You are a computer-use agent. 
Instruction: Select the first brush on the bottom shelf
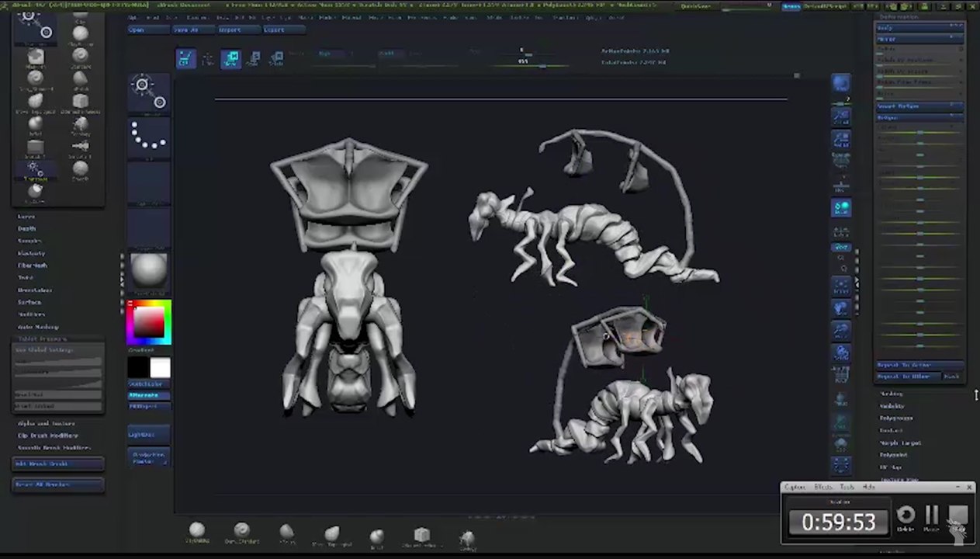pos(197,533)
